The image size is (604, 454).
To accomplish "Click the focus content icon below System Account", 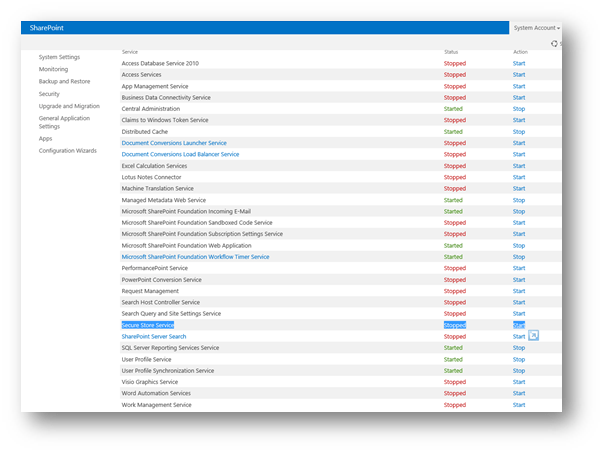I will [x=555, y=43].
